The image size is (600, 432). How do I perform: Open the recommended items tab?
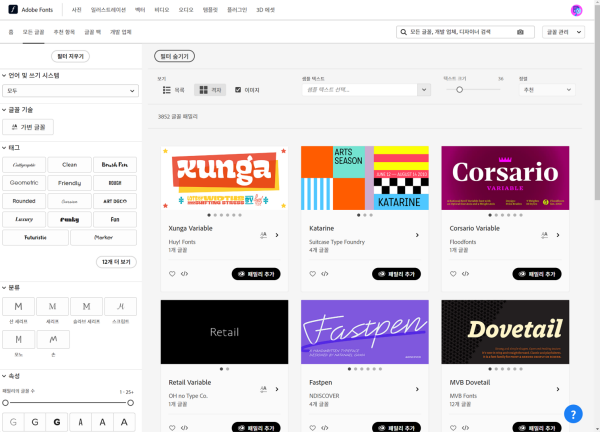click(x=64, y=32)
